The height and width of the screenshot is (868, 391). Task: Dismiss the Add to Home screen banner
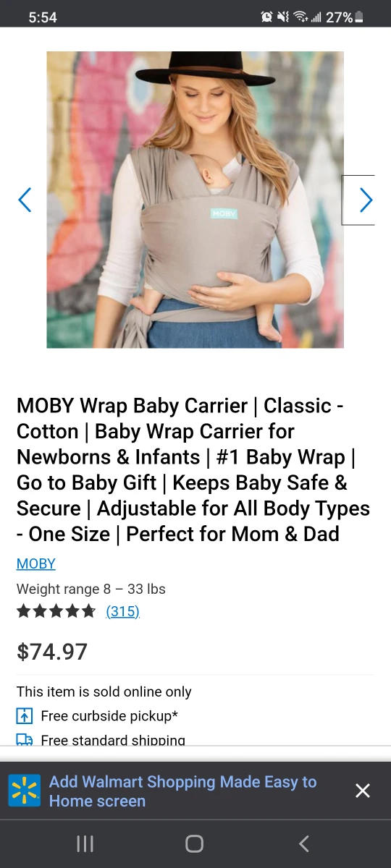coord(363,791)
